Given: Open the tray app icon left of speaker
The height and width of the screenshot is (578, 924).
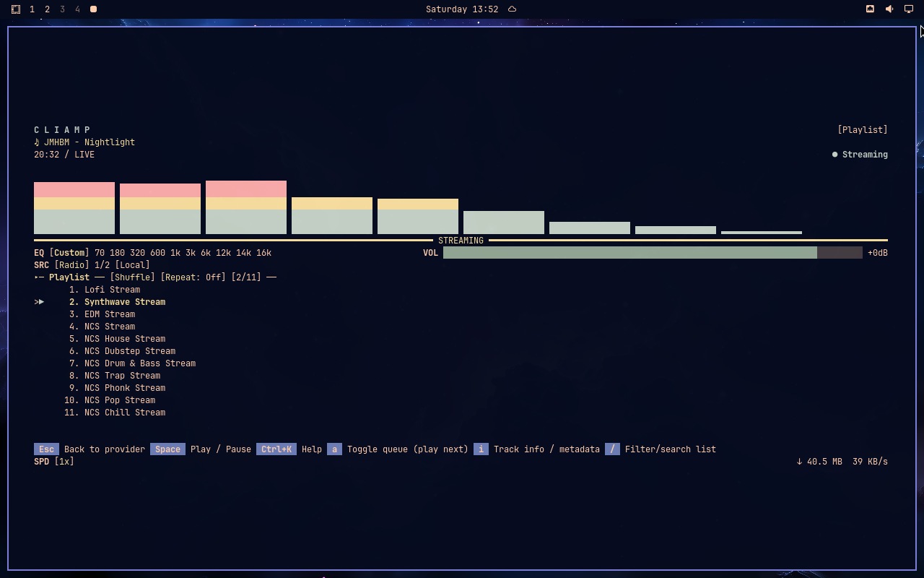Looking at the screenshot, I should click(x=870, y=9).
